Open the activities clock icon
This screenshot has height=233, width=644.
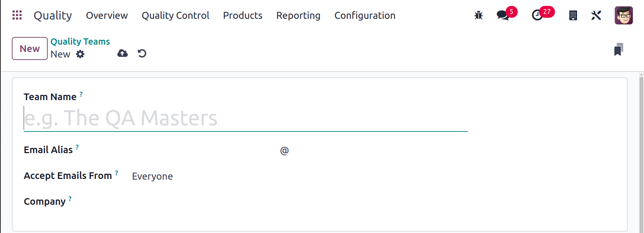[537, 15]
